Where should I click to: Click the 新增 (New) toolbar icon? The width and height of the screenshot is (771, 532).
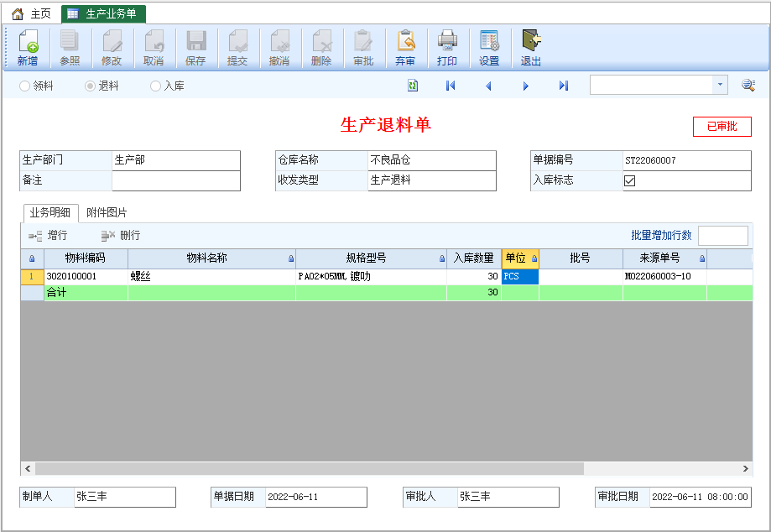(28, 41)
